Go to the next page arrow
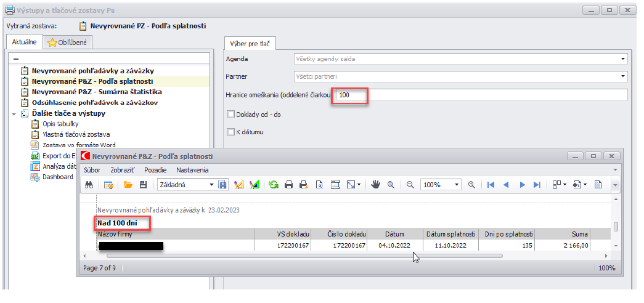Image resolution: width=644 pixels, height=303 pixels. (522, 184)
